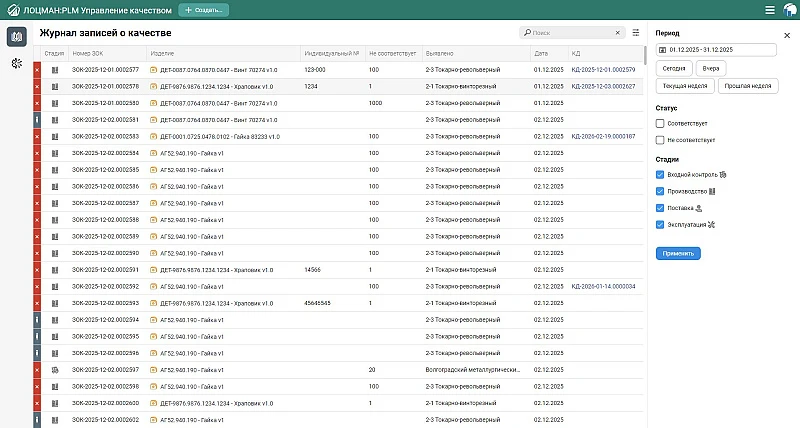
Task: Sort by 'Индивидуальный №' column header
Action: (332, 54)
